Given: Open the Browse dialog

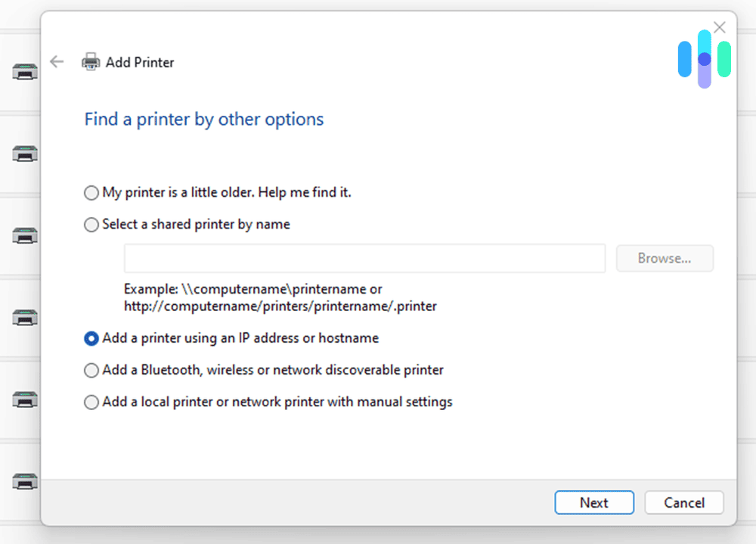Looking at the screenshot, I should coord(665,258).
